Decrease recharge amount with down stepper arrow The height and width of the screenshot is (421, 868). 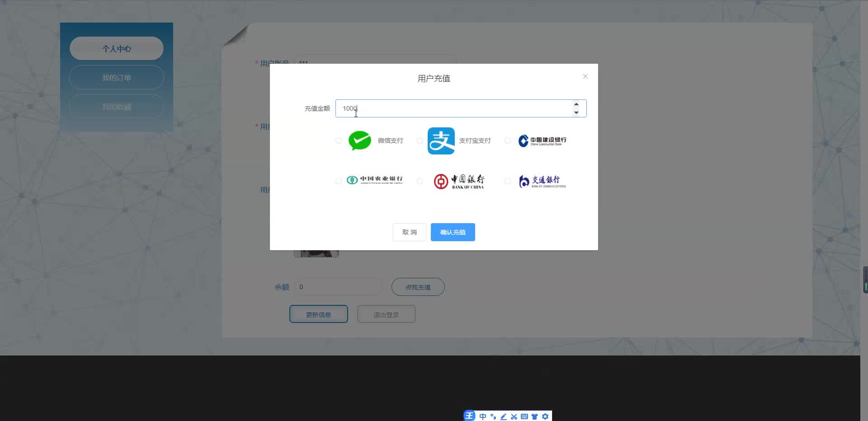(x=576, y=112)
